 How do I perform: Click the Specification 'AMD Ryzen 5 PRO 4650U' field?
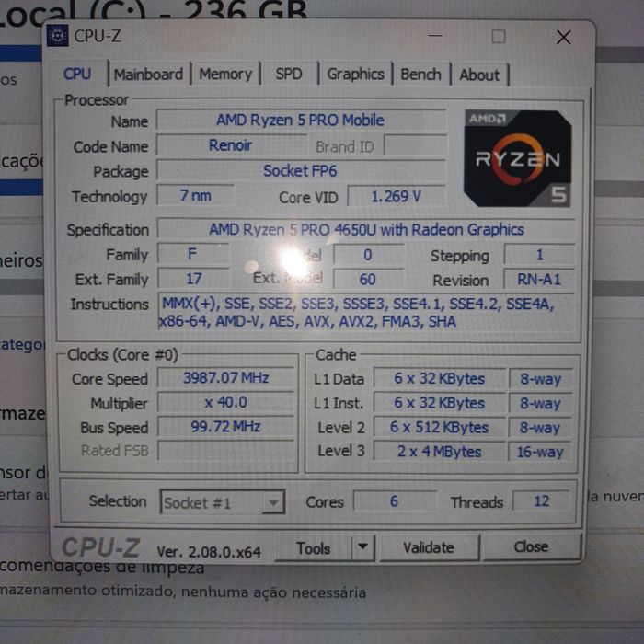coord(366,229)
